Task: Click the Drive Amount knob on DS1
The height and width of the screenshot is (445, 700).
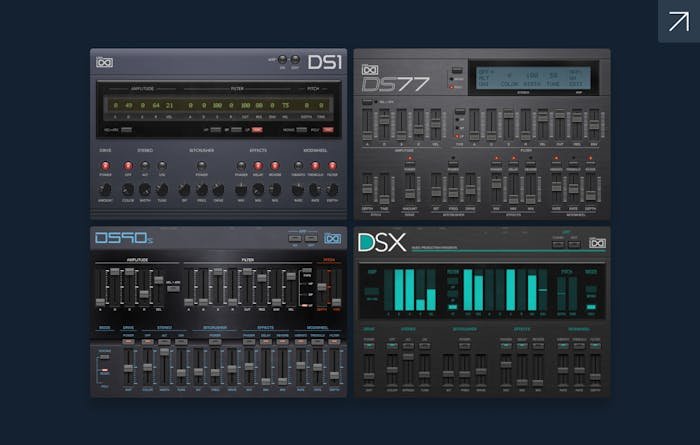Action: [x=105, y=190]
